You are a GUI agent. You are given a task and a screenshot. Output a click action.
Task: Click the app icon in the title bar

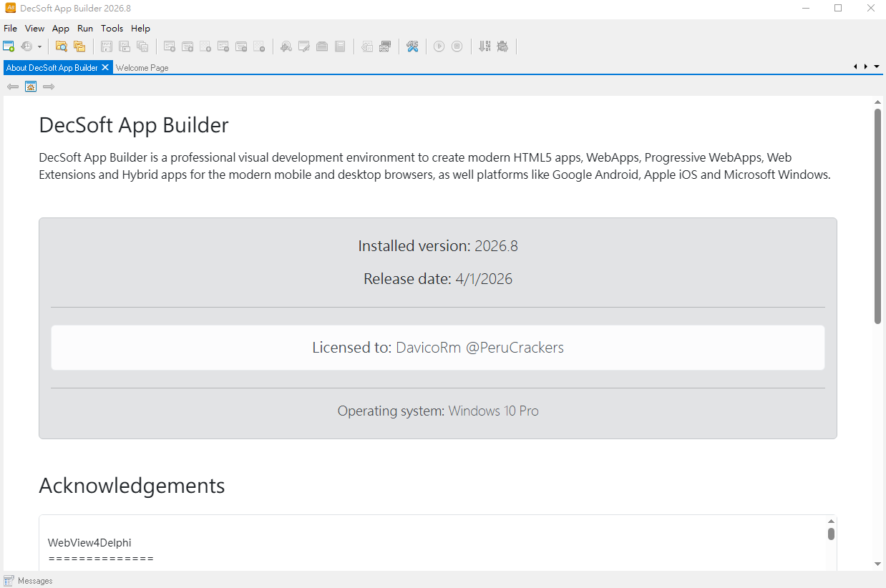click(x=11, y=8)
